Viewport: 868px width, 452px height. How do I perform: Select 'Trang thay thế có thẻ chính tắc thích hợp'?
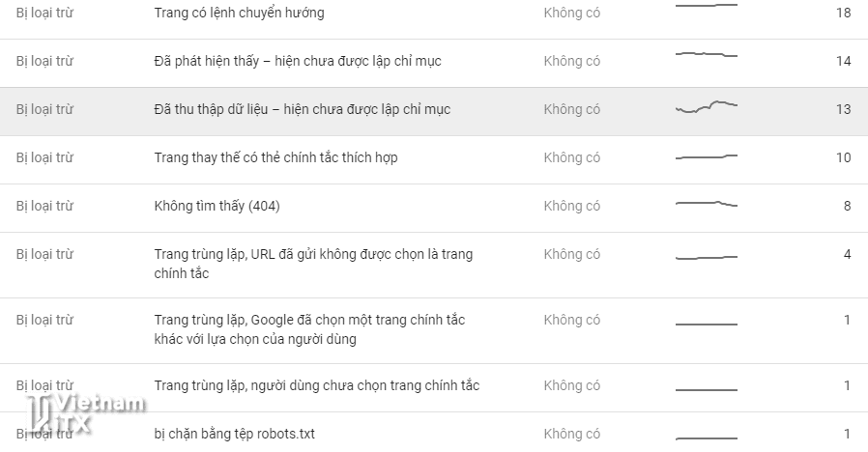(275, 157)
